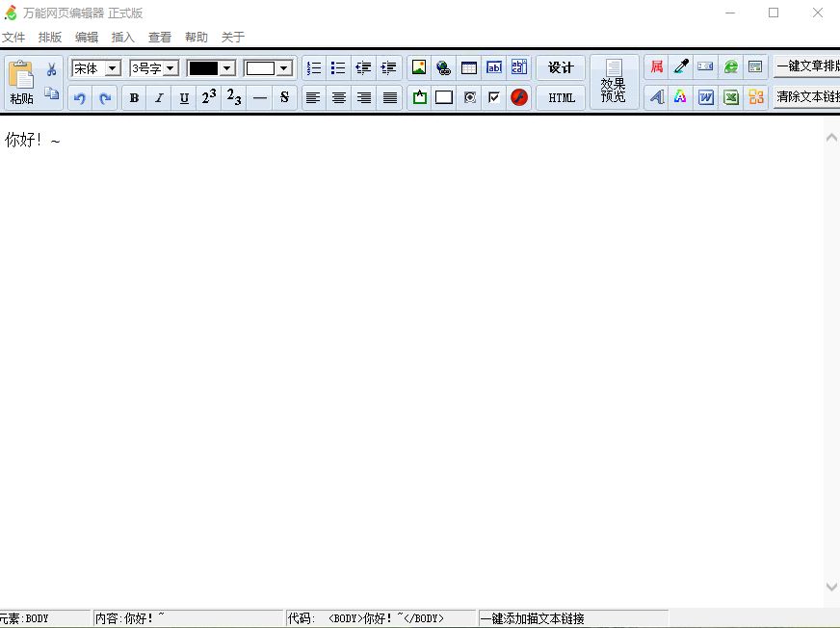Insert an image using the picture icon
The image size is (840, 628).
point(419,67)
